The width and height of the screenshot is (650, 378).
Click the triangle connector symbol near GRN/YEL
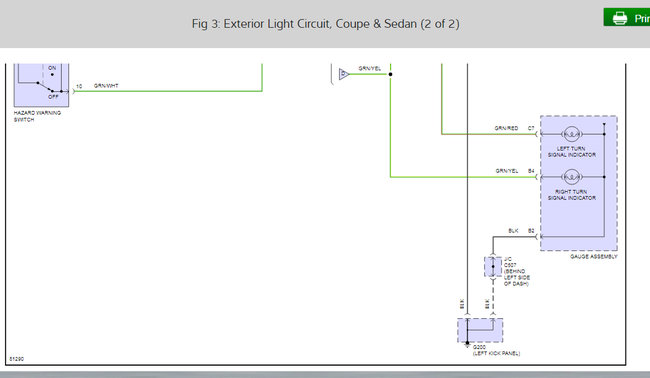click(x=344, y=74)
